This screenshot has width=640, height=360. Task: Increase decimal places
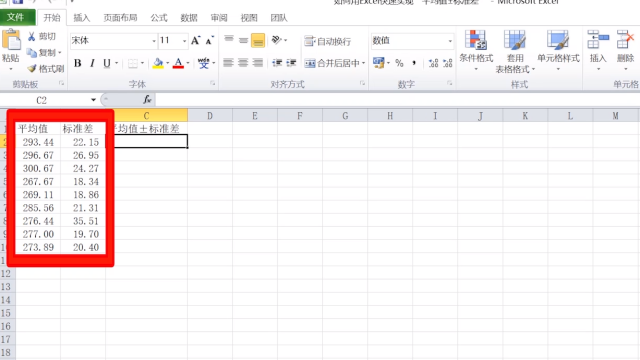point(433,63)
